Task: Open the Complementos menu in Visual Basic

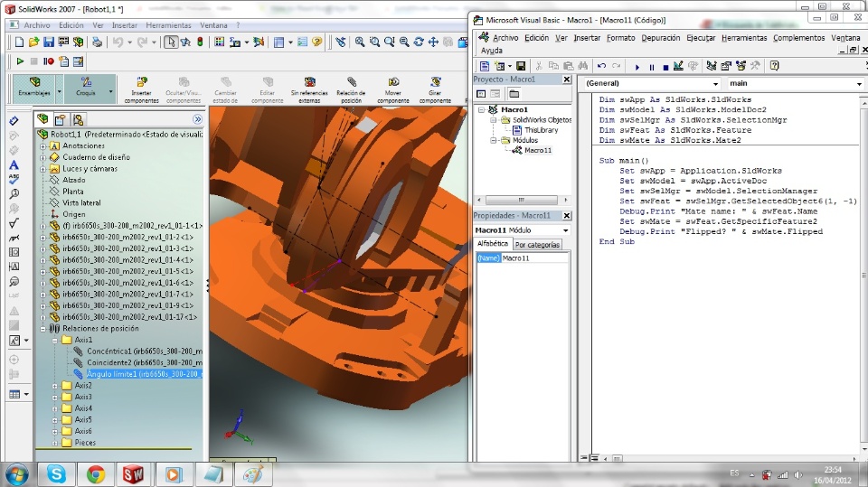Action: pyautogui.click(x=798, y=38)
